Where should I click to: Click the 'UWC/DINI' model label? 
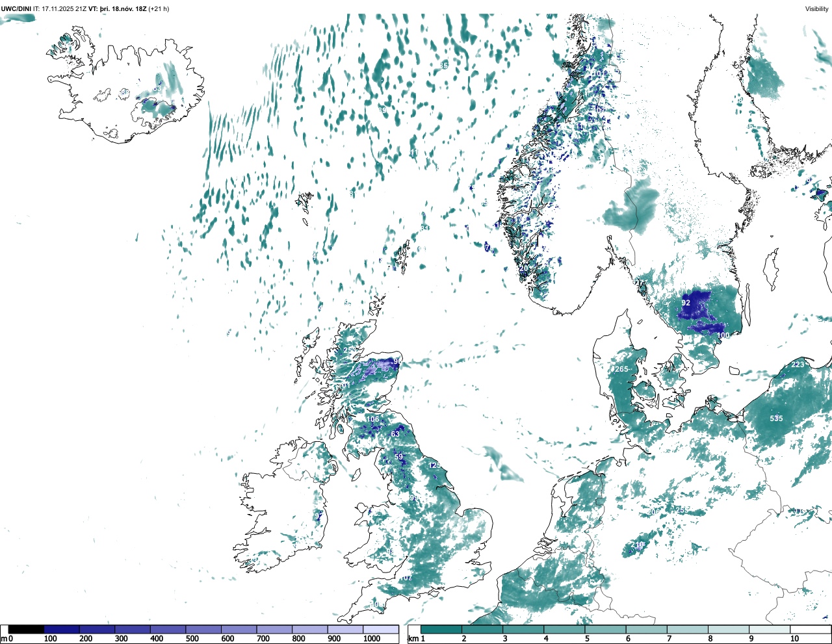(x=16, y=9)
